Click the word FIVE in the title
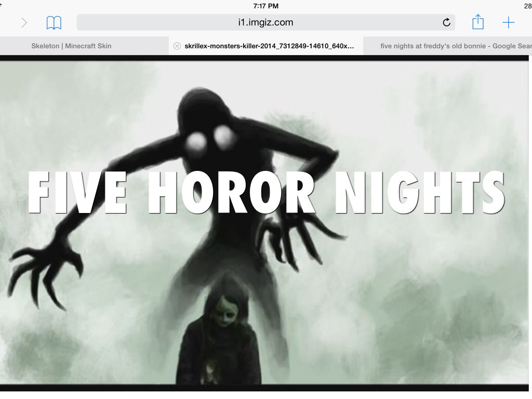 coord(78,192)
